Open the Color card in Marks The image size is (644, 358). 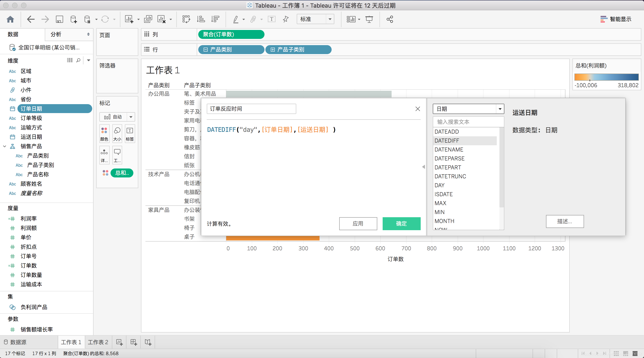(104, 134)
